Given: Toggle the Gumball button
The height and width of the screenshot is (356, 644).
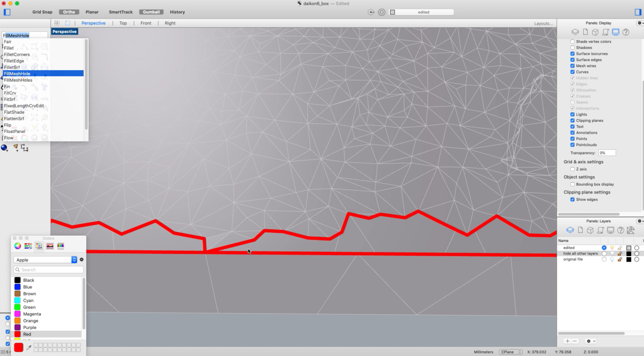Looking at the screenshot, I should [152, 12].
